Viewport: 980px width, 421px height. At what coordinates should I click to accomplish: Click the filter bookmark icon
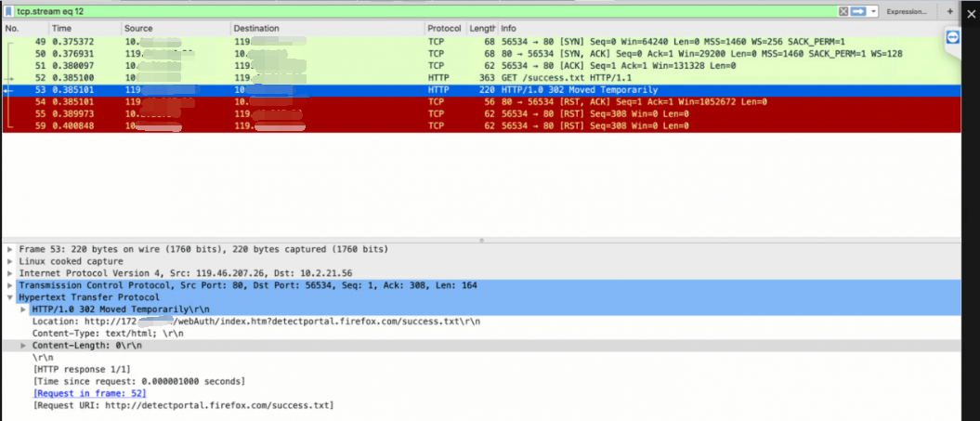coord(8,11)
